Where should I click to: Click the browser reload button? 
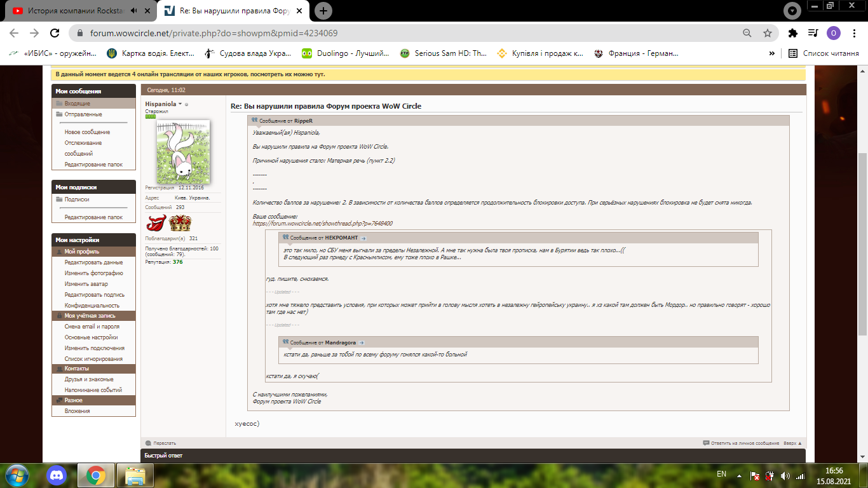[x=55, y=33]
